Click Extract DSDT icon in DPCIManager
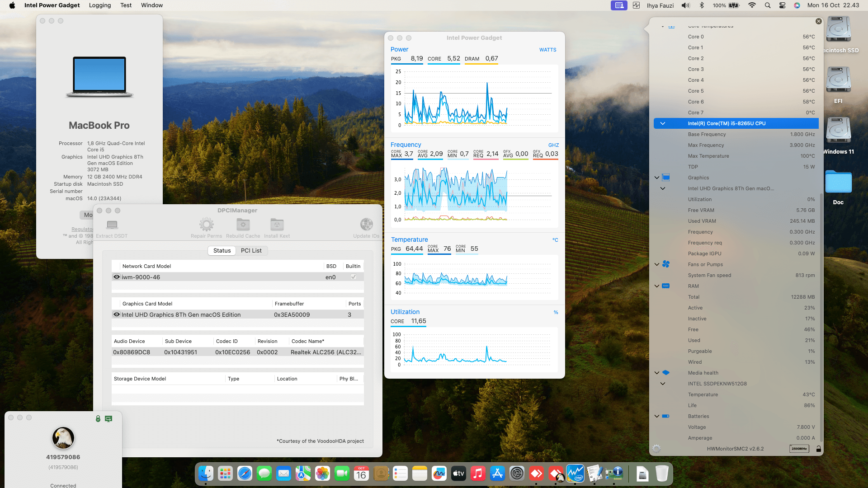This screenshot has width=868, height=488. pyautogui.click(x=112, y=225)
